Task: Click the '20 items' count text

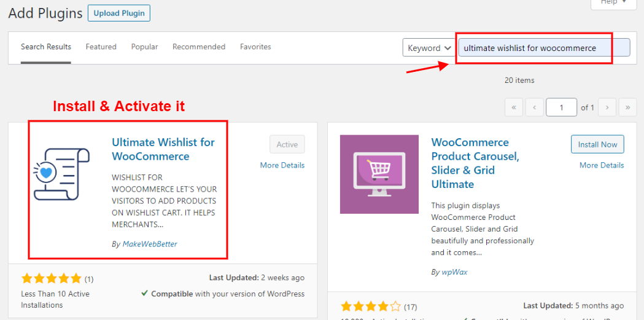Action: pyautogui.click(x=519, y=80)
